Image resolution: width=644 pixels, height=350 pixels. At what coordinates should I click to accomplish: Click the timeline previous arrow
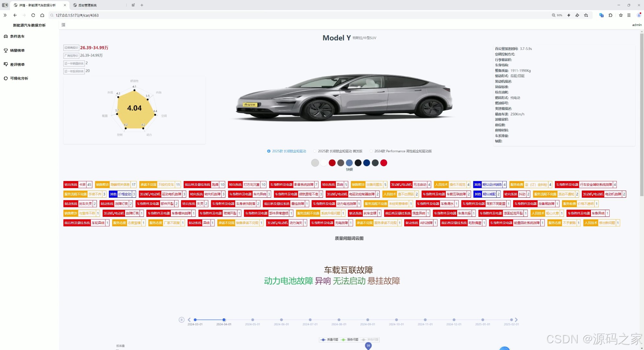(x=189, y=320)
